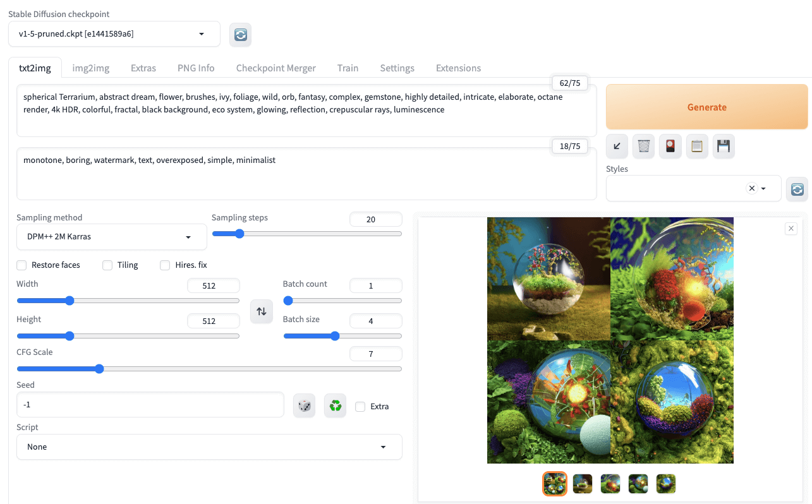This screenshot has height=504, width=812.
Task: Open the Extensions tab
Action: coord(458,68)
